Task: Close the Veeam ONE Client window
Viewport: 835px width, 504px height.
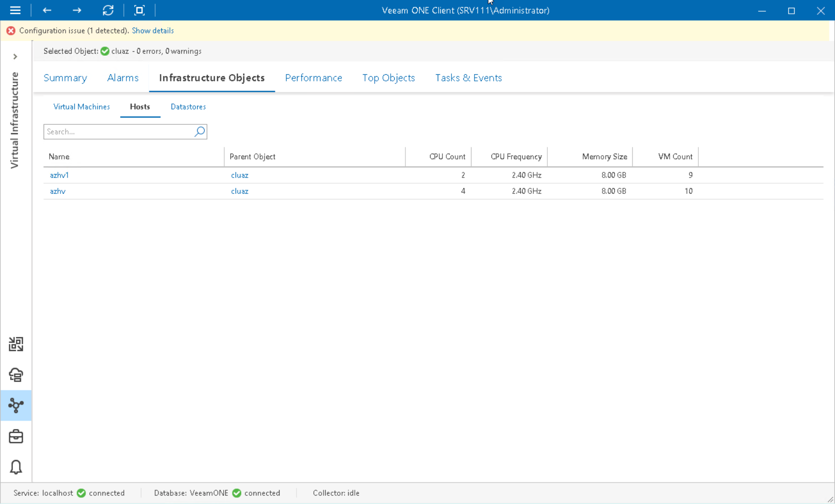Action: coord(821,10)
